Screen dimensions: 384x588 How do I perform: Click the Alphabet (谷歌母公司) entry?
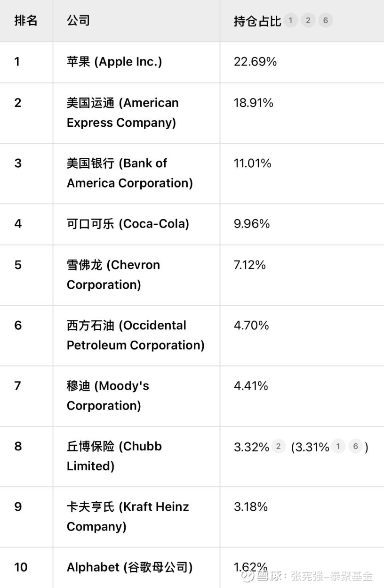click(x=129, y=567)
